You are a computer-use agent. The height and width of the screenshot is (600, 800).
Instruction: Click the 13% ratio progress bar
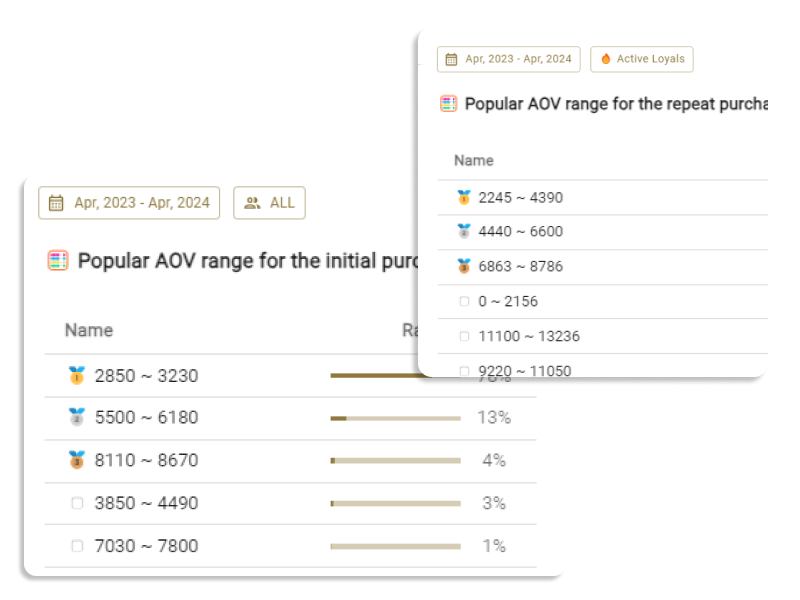coord(395,418)
